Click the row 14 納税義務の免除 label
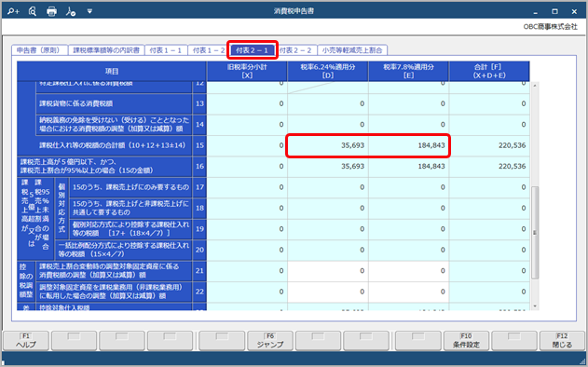Viewport: 588px width, 367px height. [x=114, y=125]
